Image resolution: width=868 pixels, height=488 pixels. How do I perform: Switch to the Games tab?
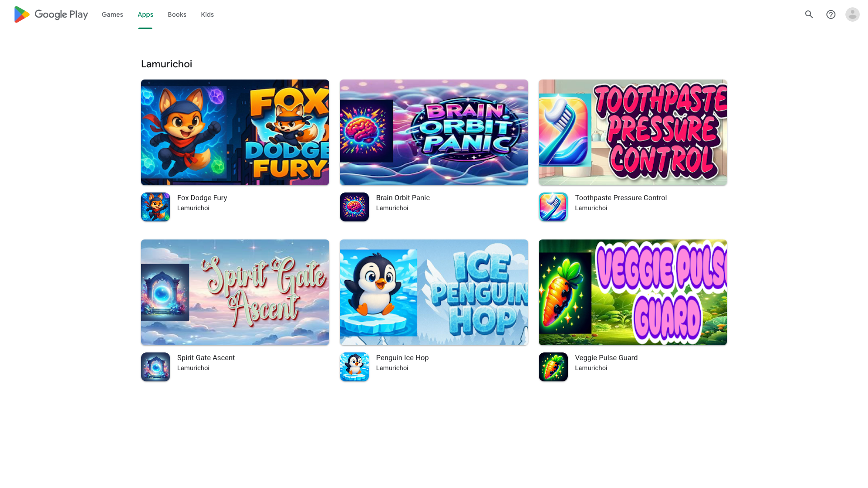pyautogui.click(x=112, y=14)
